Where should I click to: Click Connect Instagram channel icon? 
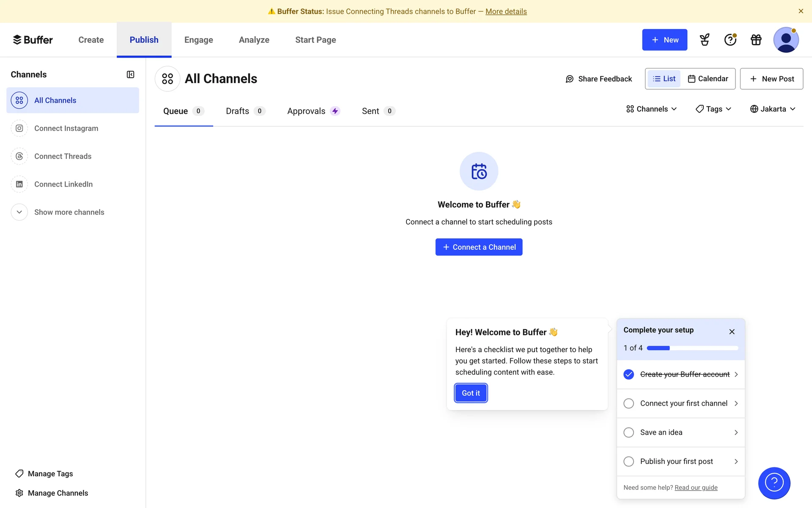[19, 128]
